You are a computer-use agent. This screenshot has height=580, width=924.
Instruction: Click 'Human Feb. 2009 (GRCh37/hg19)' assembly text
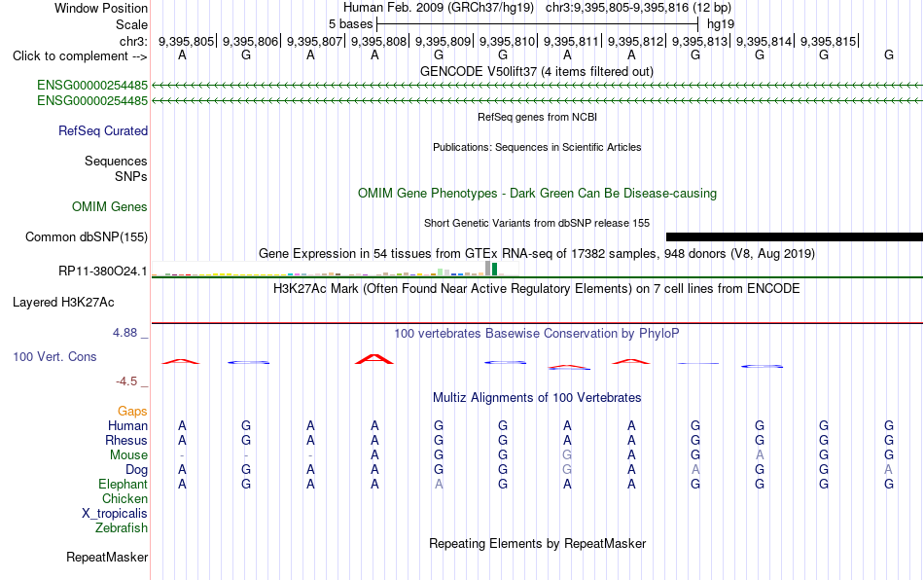tap(439, 8)
